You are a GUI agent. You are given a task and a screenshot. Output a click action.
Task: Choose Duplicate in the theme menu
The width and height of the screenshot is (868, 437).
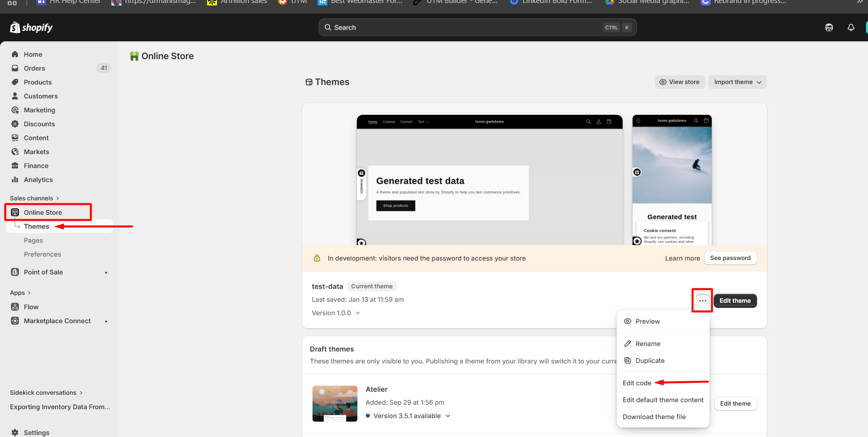tap(650, 361)
